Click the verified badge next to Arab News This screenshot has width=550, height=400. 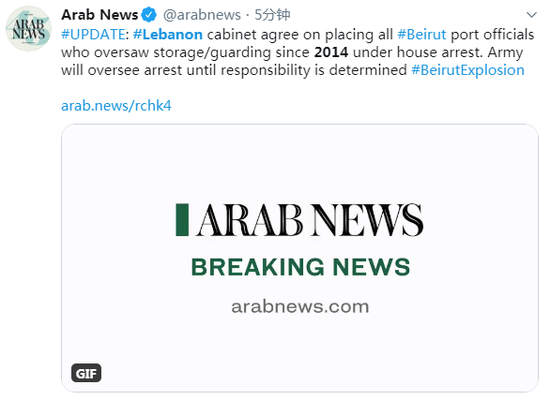click(x=149, y=15)
